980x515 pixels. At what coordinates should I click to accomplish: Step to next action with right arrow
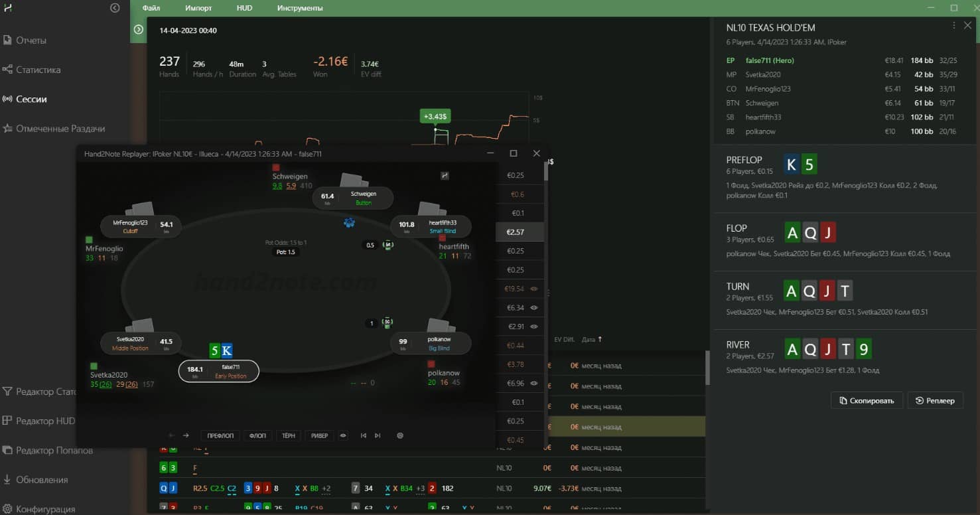186,436
